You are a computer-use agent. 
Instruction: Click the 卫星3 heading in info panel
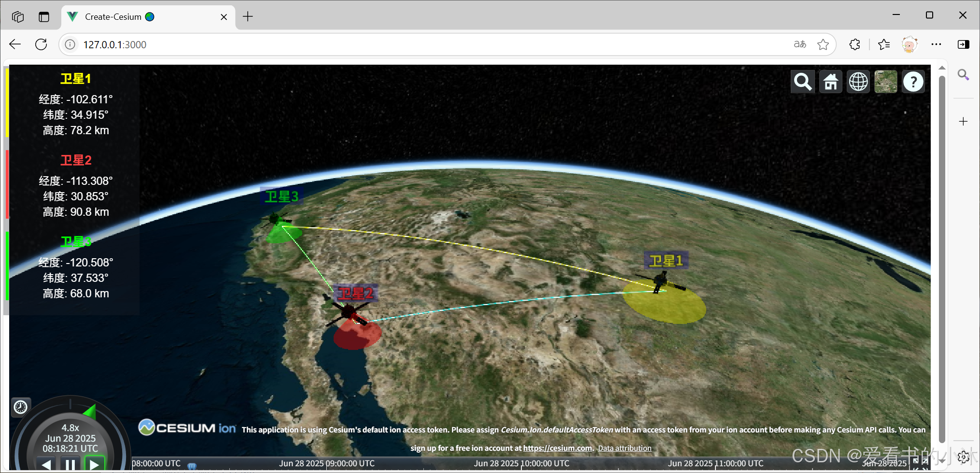point(76,242)
